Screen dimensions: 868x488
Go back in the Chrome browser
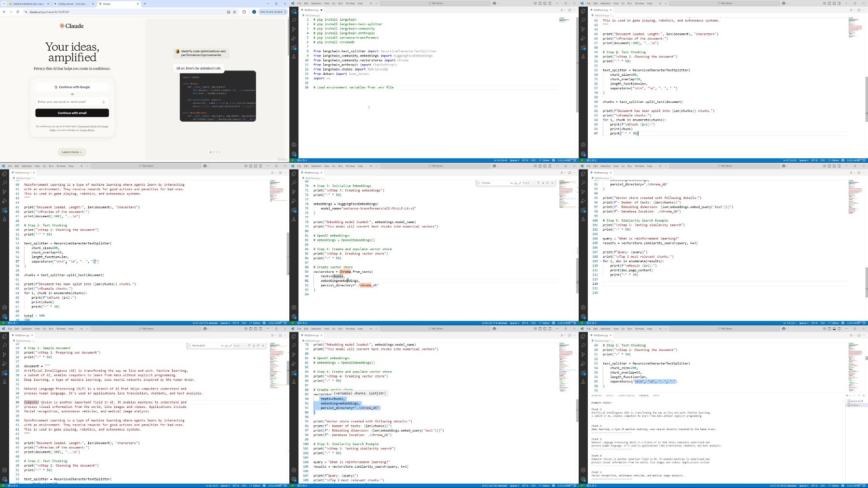click(x=4, y=12)
